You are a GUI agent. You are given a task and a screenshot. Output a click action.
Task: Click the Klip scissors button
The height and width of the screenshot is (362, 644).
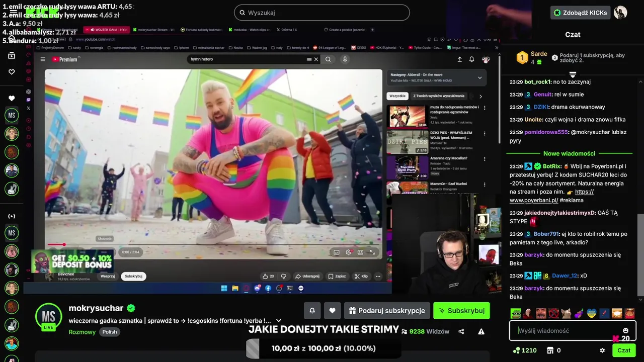(x=361, y=276)
